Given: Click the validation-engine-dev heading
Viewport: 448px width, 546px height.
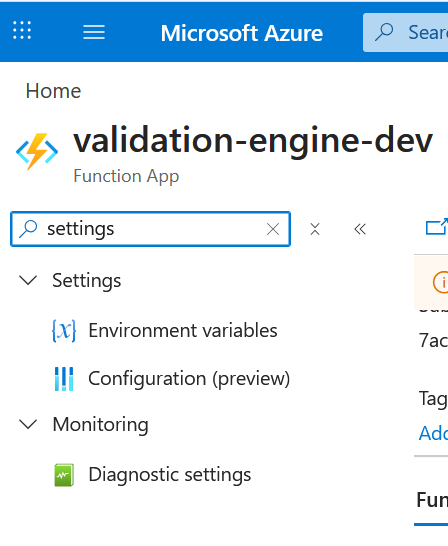Looking at the screenshot, I should (253, 141).
